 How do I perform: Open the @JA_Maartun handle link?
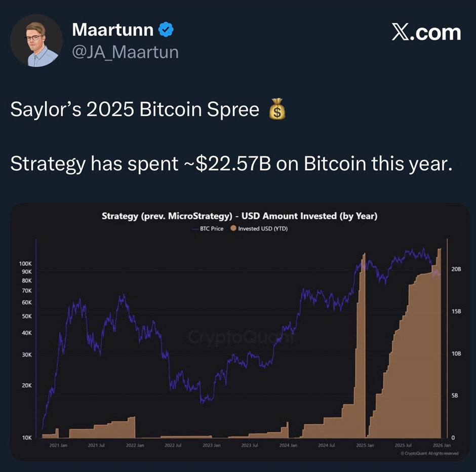coord(125,52)
